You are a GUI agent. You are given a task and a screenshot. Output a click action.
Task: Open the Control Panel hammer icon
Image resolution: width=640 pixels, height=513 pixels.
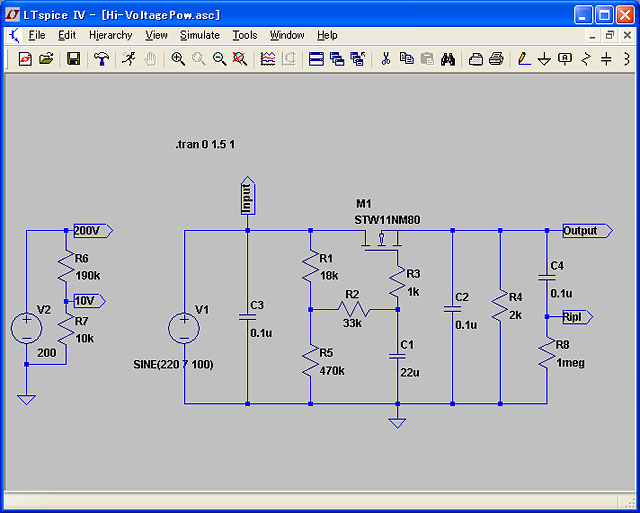(x=101, y=60)
